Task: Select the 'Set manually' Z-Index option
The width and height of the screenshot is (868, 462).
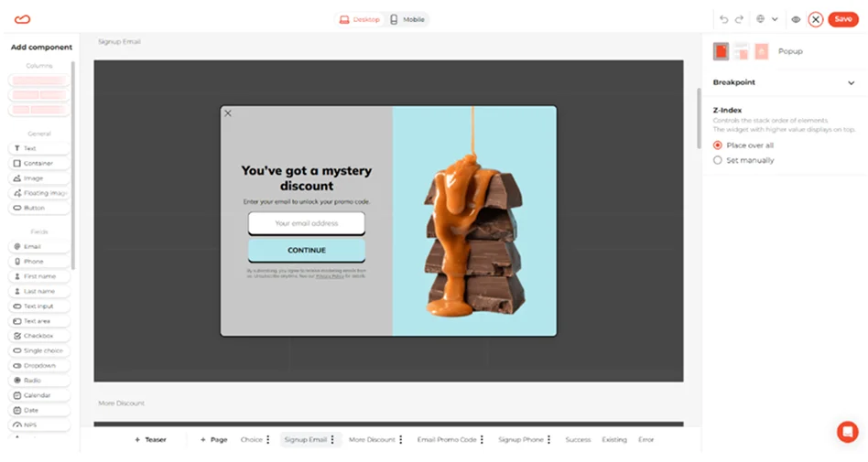Action: 718,160
